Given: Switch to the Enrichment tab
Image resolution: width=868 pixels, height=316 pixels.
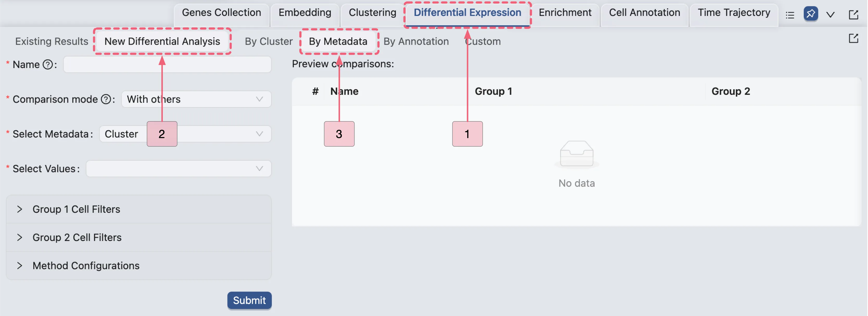Looking at the screenshot, I should coord(565,13).
